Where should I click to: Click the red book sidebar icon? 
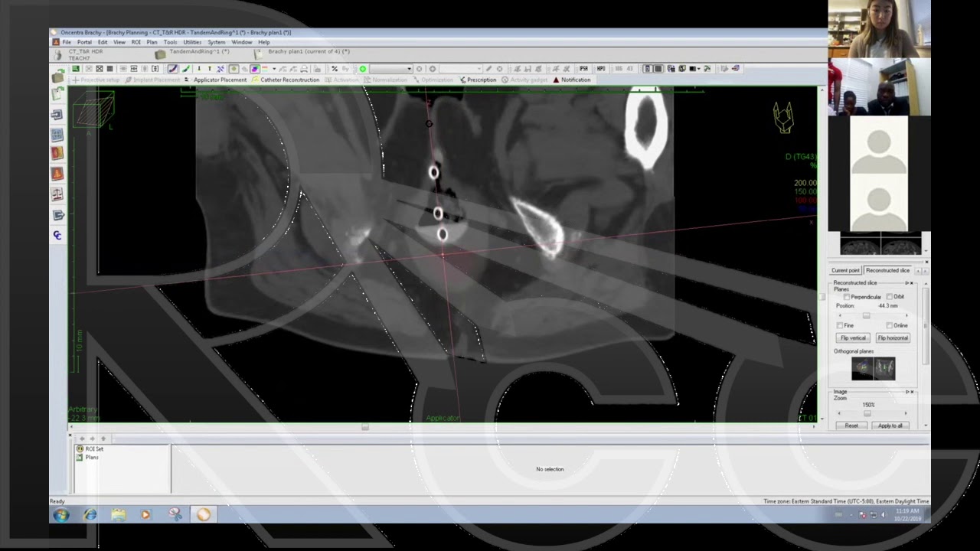57,153
